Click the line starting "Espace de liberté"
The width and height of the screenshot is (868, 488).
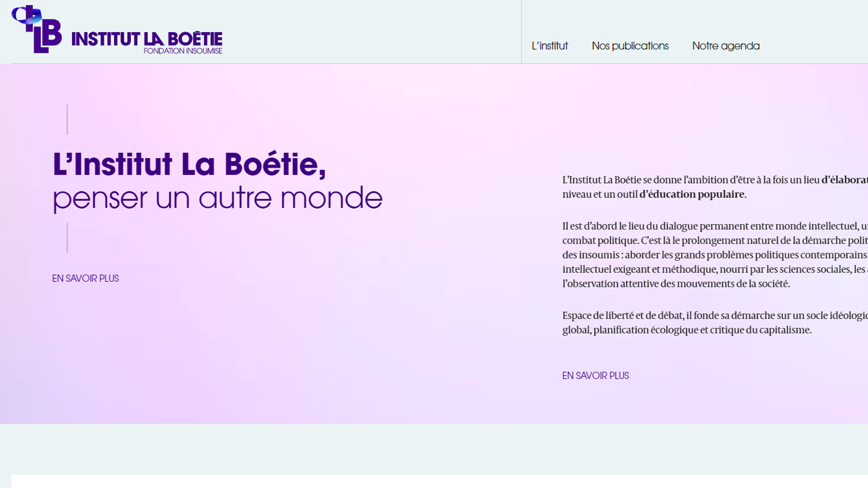coord(715,315)
